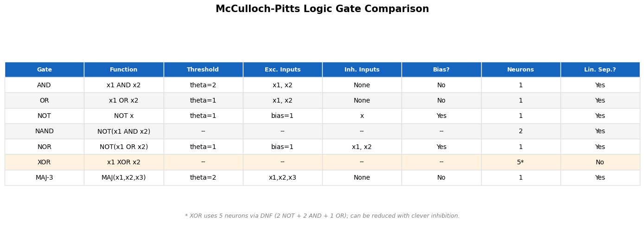The width and height of the screenshot is (644, 227).
Task: Click the Gate column header
Action: point(45,70)
